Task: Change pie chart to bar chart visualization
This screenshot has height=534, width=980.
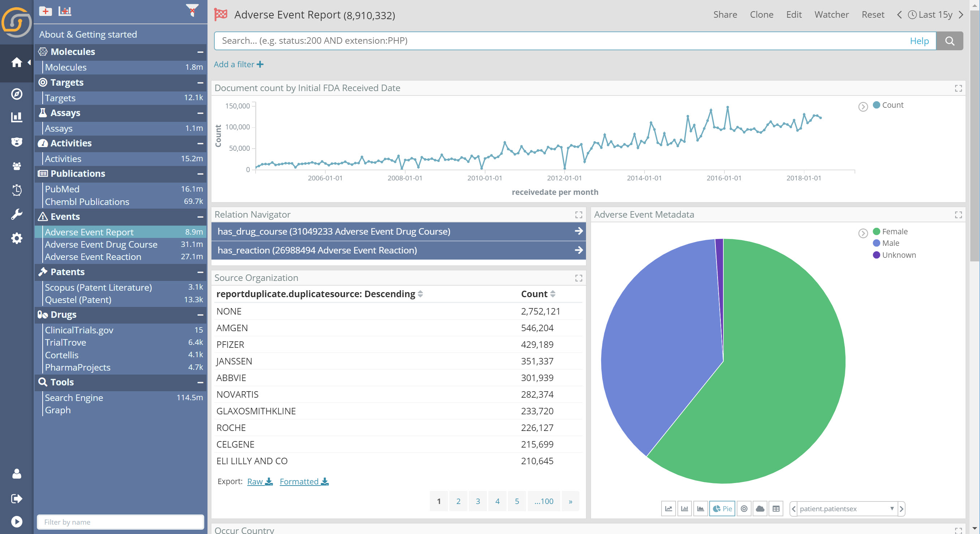Action: click(x=684, y=509)
